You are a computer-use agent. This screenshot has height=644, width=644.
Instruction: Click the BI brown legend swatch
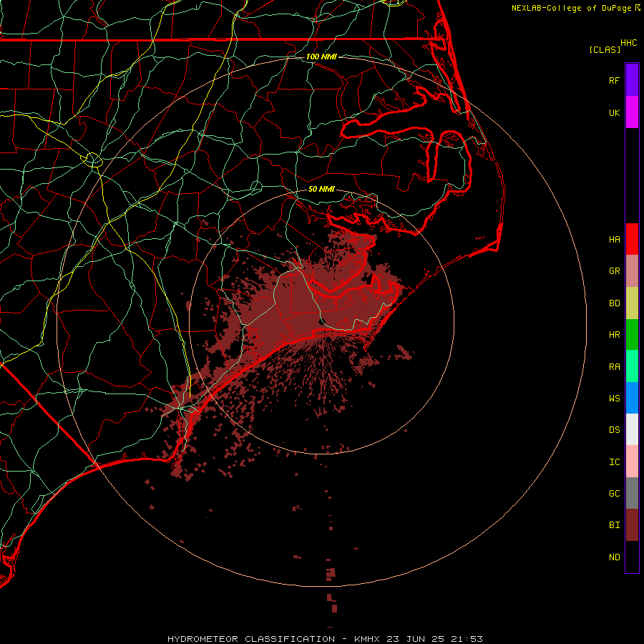coord(632,525)
